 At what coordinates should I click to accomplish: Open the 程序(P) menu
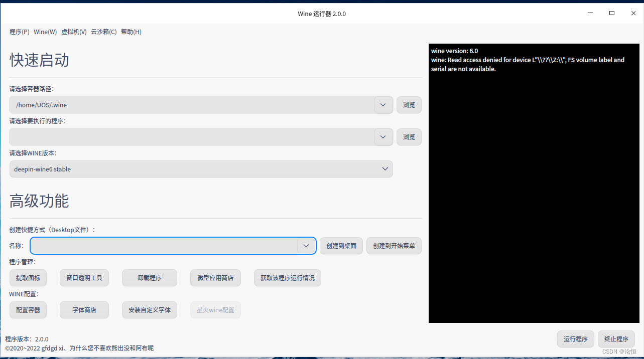[20, 32]
